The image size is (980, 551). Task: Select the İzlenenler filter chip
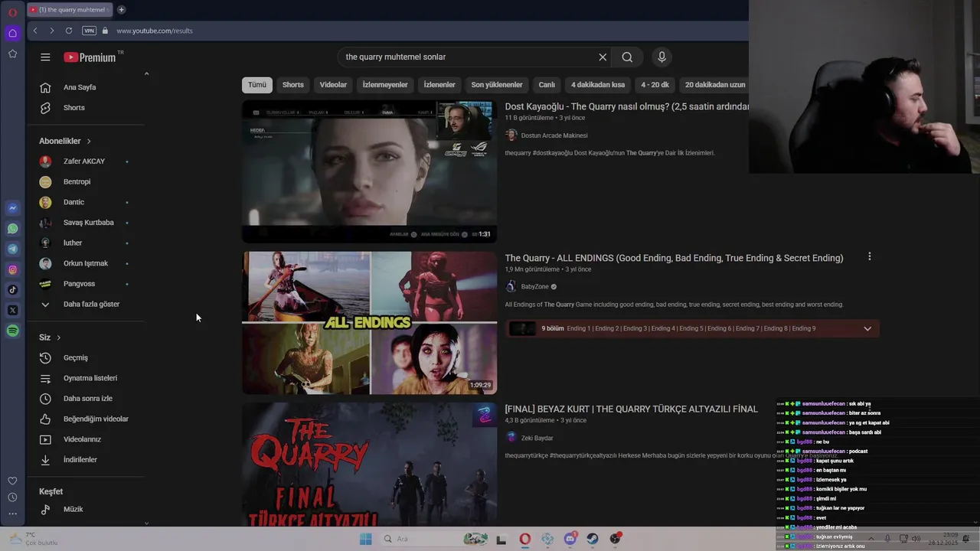tap(439, 85)
